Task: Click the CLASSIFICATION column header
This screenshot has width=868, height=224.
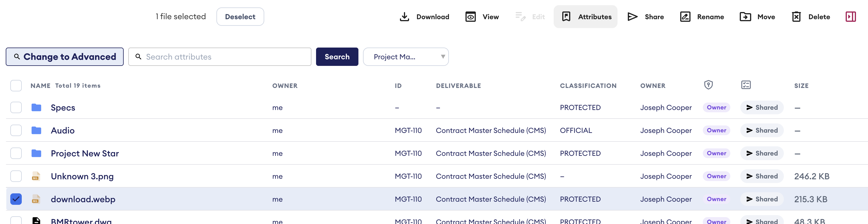Action: coord(588,86)
